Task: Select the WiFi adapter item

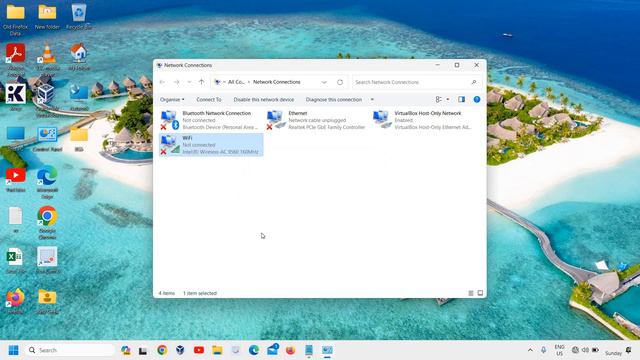Action: click(211, 145)
